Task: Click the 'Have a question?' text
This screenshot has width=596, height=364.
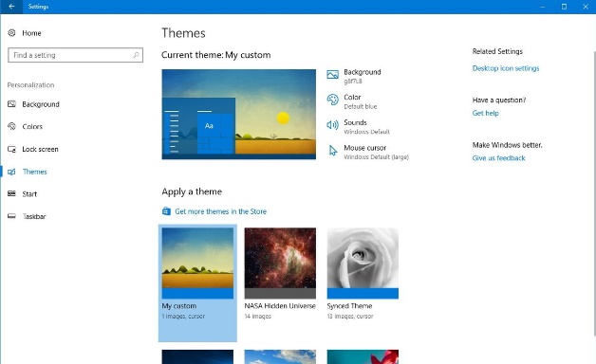Action: 499,100
